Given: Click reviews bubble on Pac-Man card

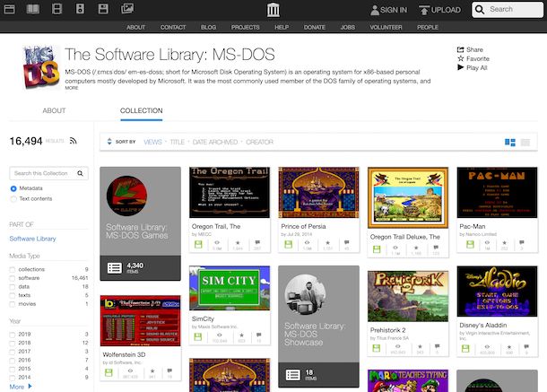Looking at the screenshot, I should (522, 242).
